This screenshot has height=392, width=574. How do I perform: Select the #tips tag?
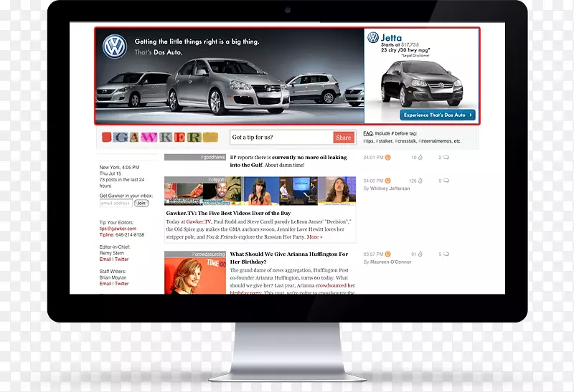pyautogui.click(x=369, y=141)
